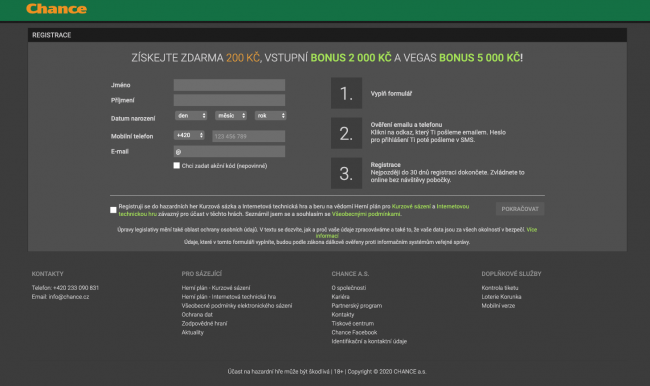Open the Partnerský program footer link
This screenshot has height=386, width=650.
357,306
